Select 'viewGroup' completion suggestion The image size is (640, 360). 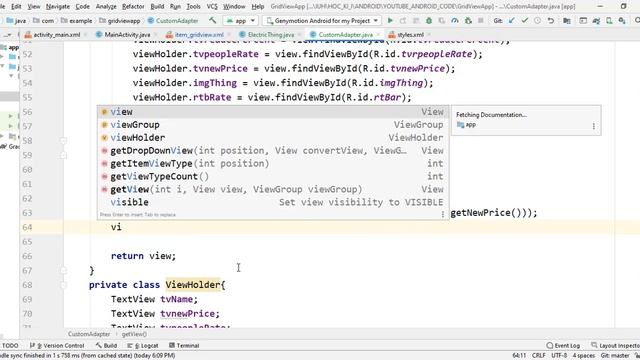pos(273,124)
